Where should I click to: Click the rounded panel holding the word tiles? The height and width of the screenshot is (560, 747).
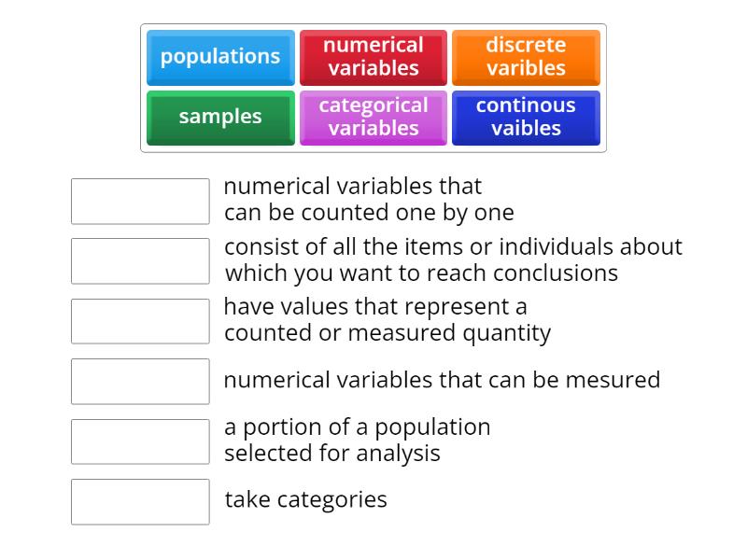[373, 87]
